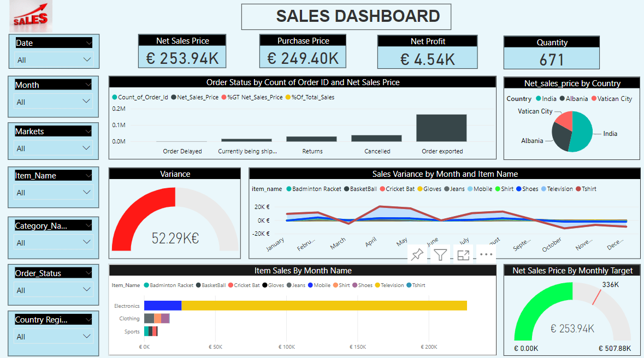
Task: Open the Order_Status slicer dropdown
Action: [54, 290]
